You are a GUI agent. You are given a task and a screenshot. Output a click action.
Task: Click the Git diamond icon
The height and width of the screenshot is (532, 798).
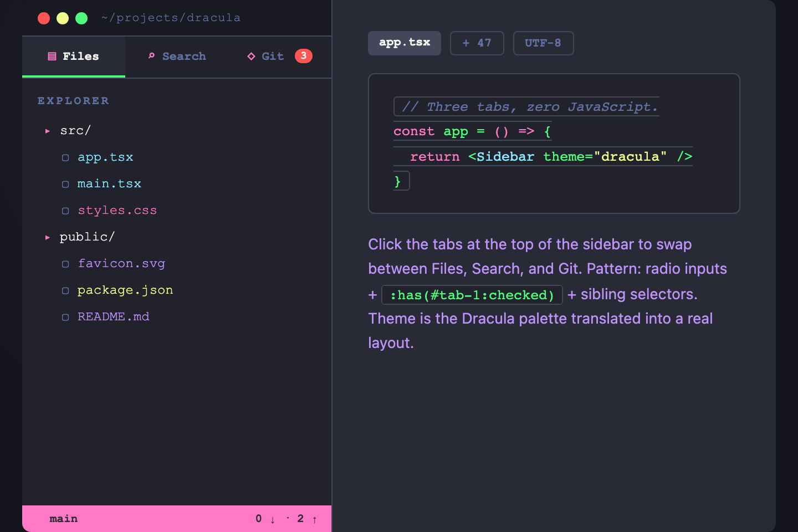coord(251,57)
